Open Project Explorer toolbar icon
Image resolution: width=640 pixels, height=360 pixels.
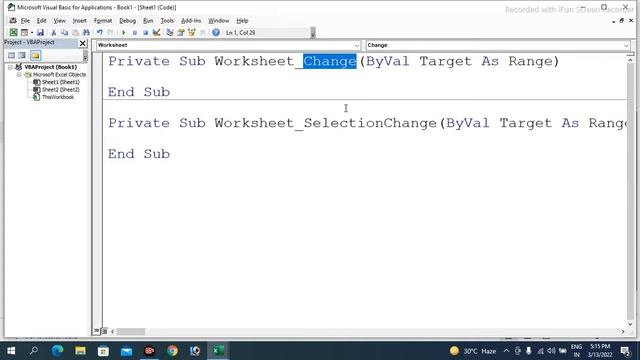170,32
